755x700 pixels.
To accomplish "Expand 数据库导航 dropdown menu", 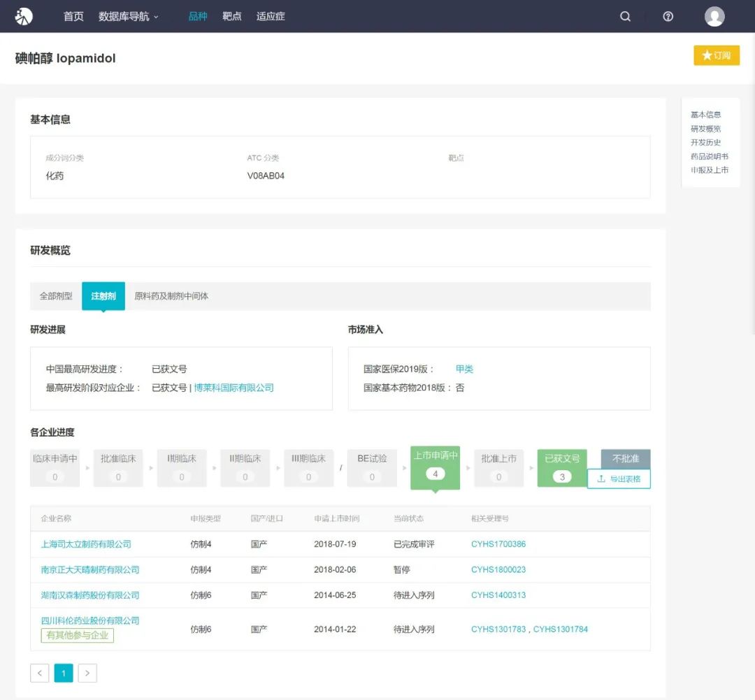I will tap(128, 16).
